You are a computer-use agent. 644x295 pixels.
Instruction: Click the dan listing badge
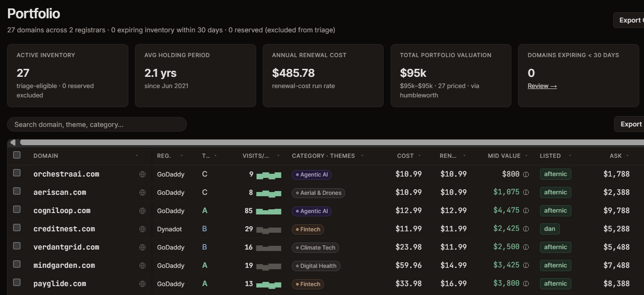point(549,229)
